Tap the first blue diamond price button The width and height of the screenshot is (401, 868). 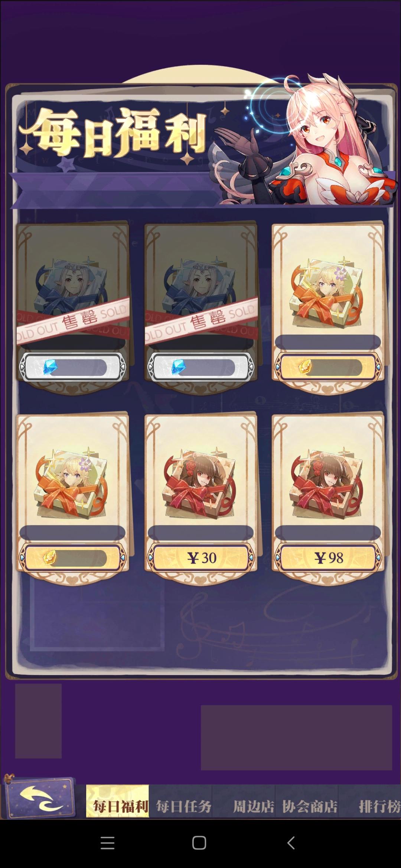(72, 367)
